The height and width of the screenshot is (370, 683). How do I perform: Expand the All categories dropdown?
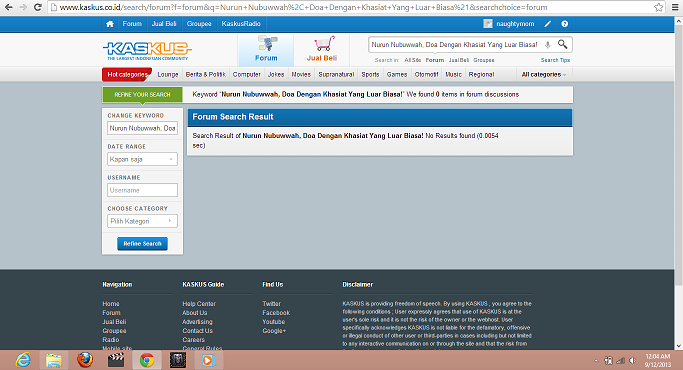point(544,75)
